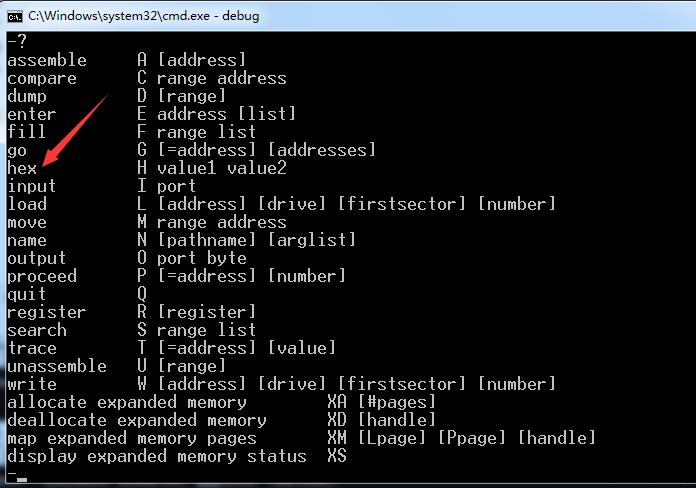The width and height of the screenshot is (696, 488).
Task: Click the 'unassemble' command name
Action: click(x=57, y=366)
